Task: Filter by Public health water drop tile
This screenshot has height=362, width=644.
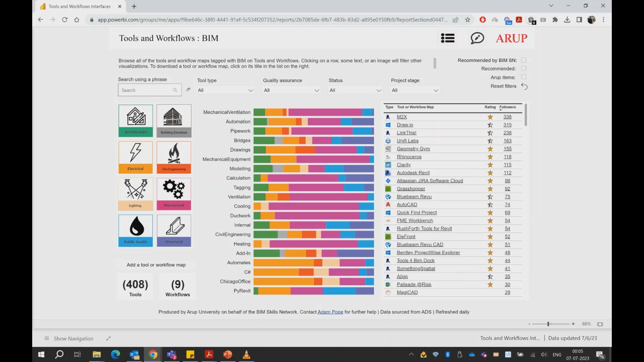Action: pos(135,230)
